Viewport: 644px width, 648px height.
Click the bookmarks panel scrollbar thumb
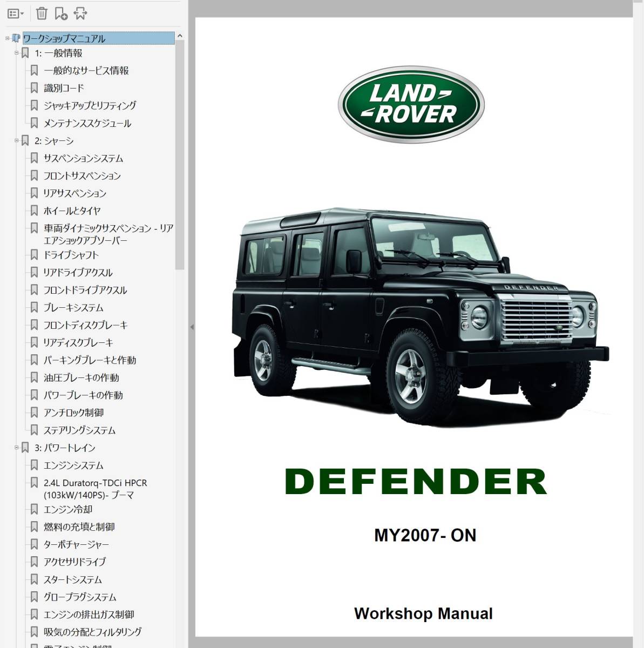coord(180,156)
